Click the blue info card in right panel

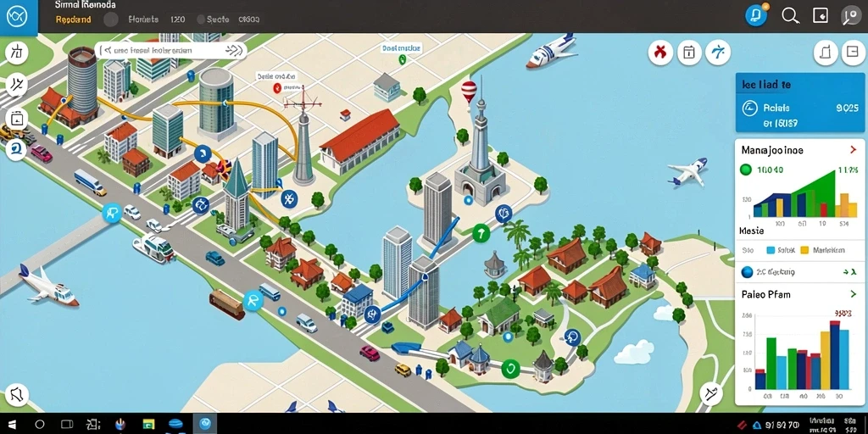click(x=799, y=103)
